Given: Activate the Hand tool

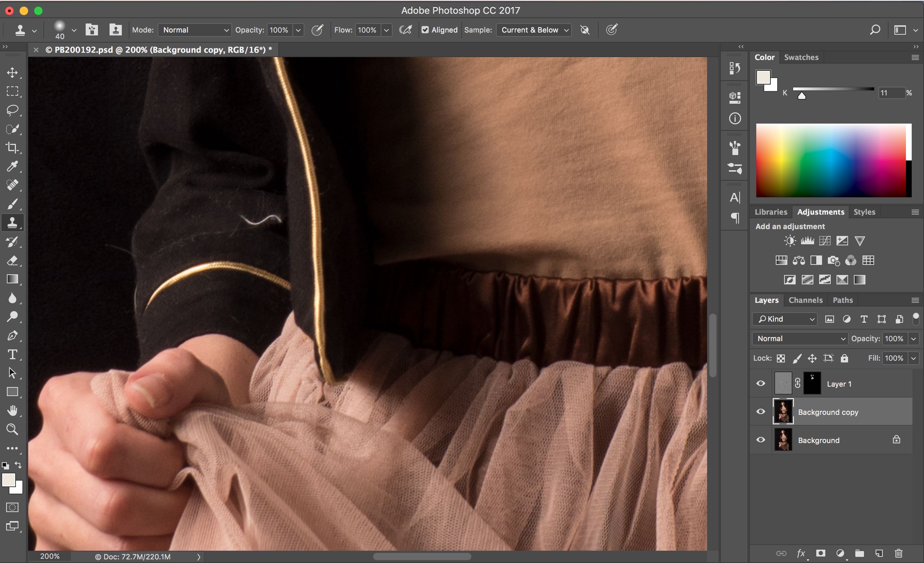Looking at the screenshot, I should pos(12,411).
